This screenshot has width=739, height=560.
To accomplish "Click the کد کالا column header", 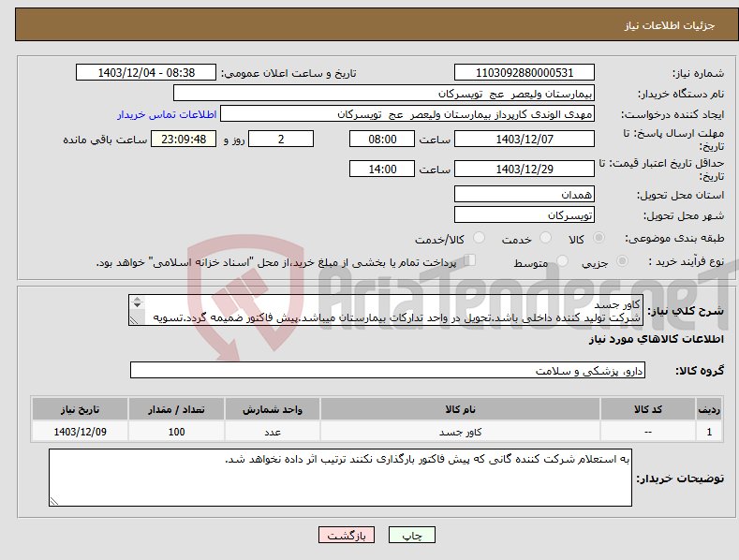I will 648,409.
